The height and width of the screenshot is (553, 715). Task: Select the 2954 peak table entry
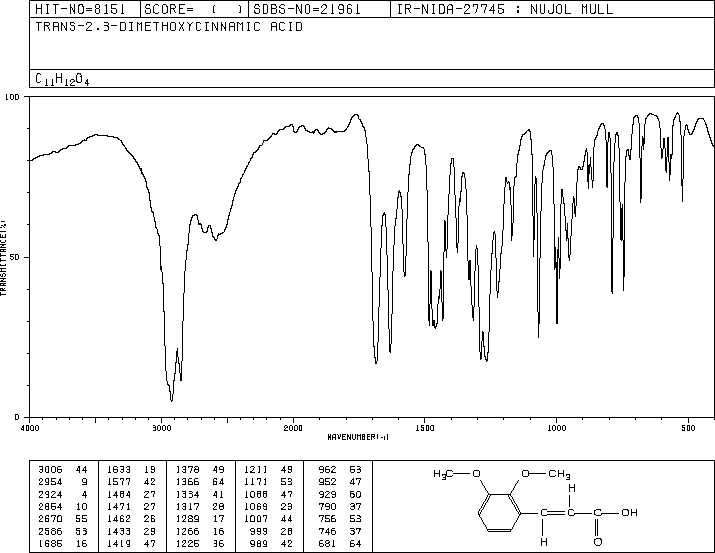pos(63,481)
